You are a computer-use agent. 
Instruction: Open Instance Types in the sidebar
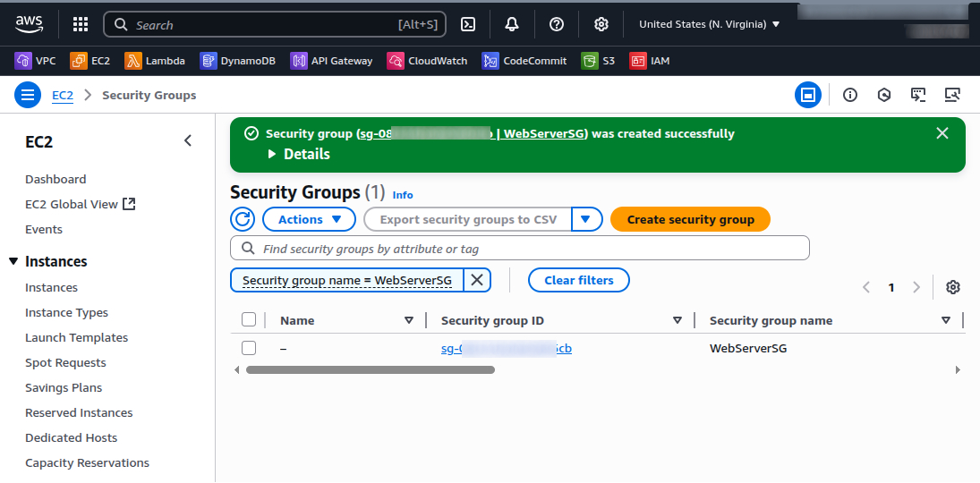(x=66, y=312)
